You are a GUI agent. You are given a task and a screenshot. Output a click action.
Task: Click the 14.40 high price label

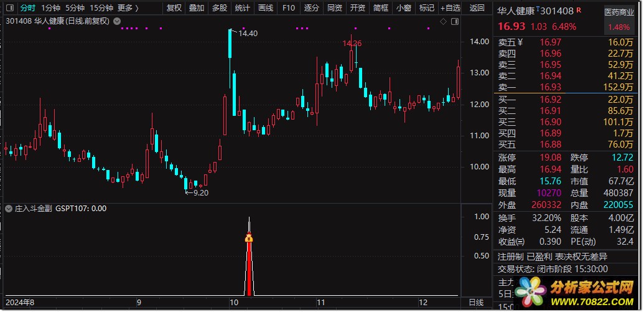click(x=248, y=34)
